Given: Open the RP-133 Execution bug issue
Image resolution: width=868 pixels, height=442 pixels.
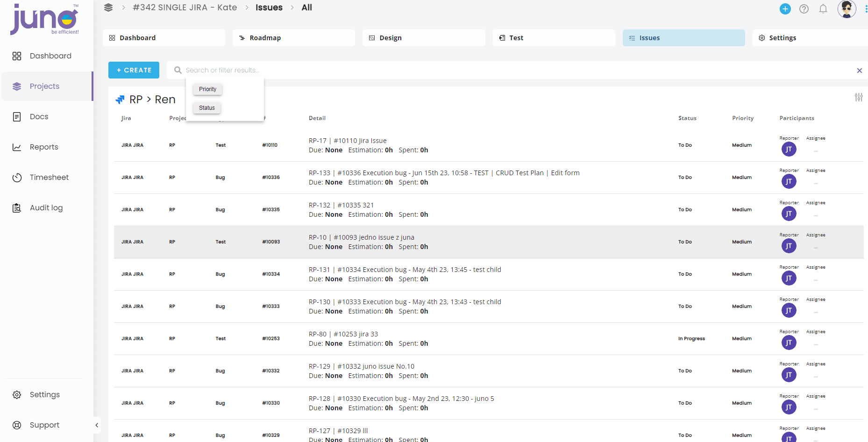Looking at the screenshot, I should (x=444, y=173).
